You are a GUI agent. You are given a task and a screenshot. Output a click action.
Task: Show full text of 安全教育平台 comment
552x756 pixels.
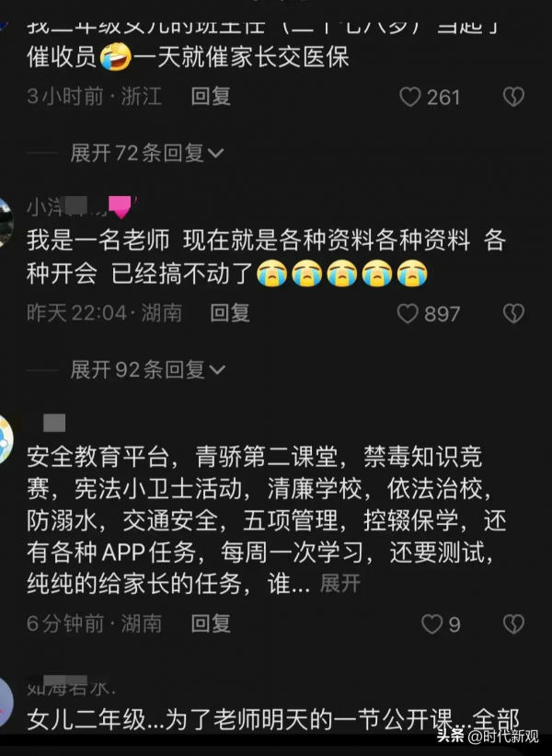point(340,584)
